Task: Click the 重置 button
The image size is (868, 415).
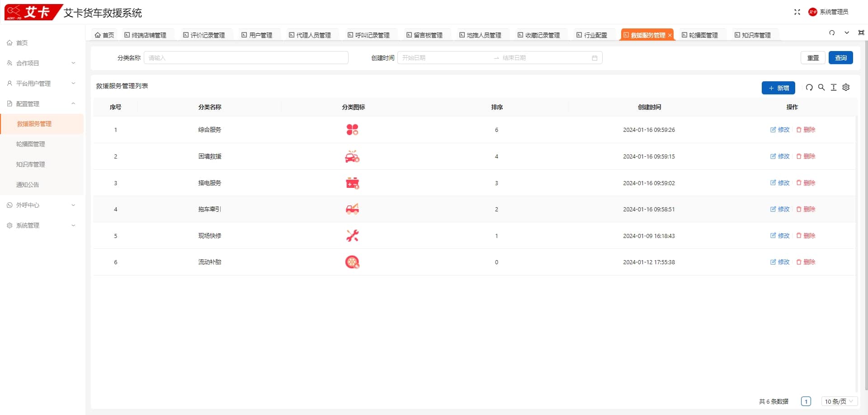Action: click(813, 58)
